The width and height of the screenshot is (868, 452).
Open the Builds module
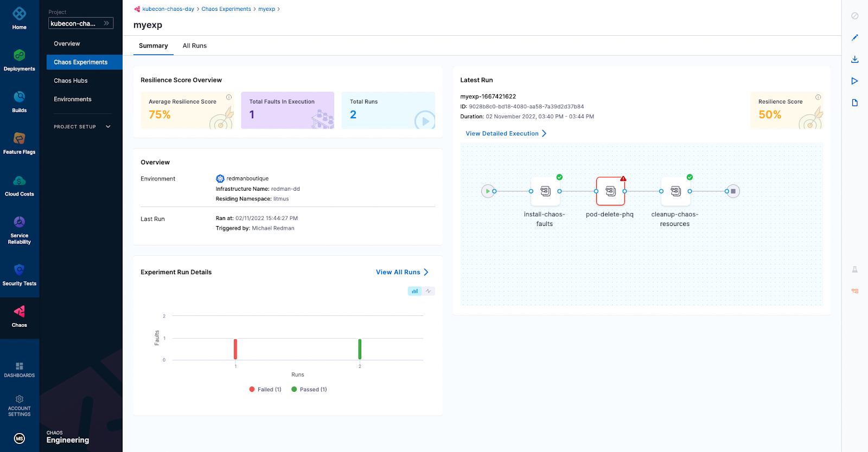(20, 101)
